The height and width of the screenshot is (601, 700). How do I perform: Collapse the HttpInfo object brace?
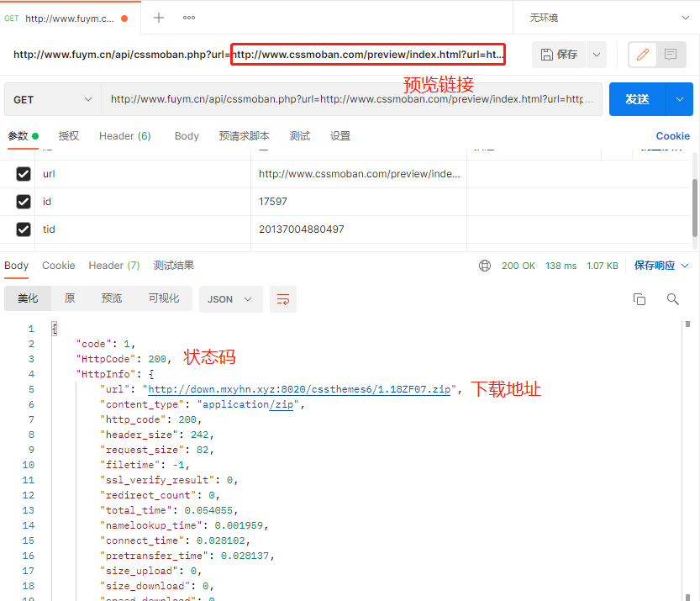[151, 374]
